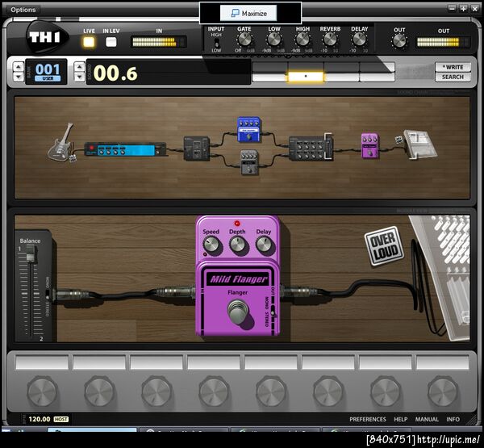Click the third macro knob
This screenshot has width=484, height=448.
click(156, 391)
